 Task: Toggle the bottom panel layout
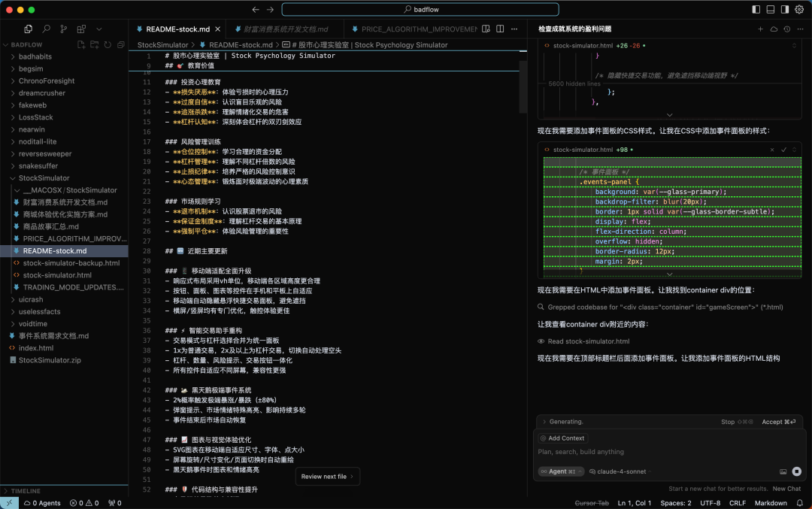(771, 9)
